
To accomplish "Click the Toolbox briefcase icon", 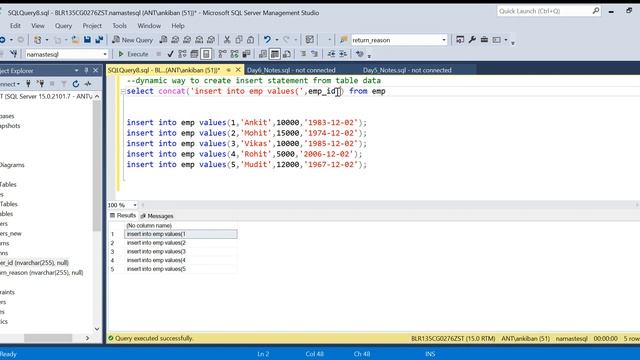I will [x=484, y=40].
